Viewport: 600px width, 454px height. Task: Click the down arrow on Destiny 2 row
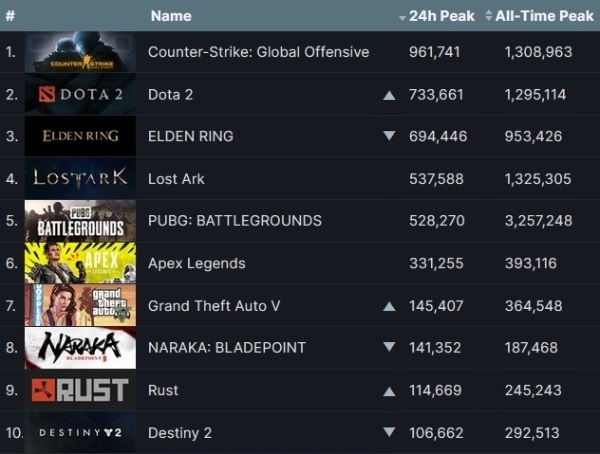(389, 433)
